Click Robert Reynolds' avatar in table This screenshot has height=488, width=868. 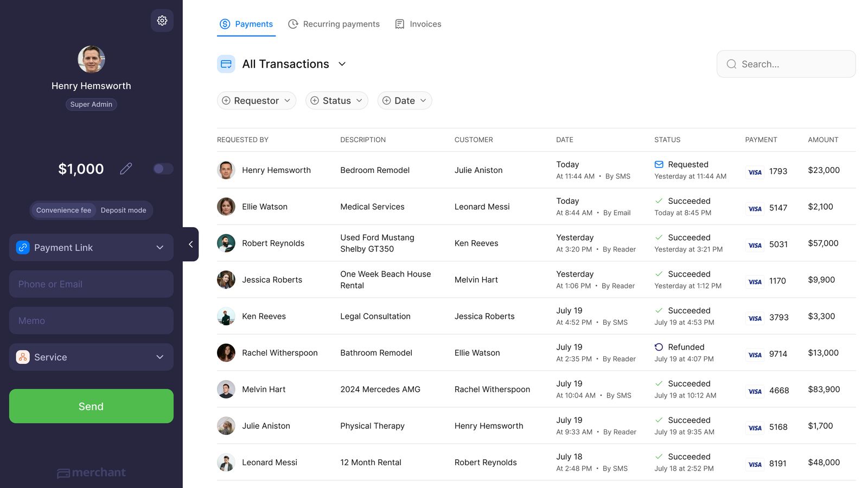(226, 243)
